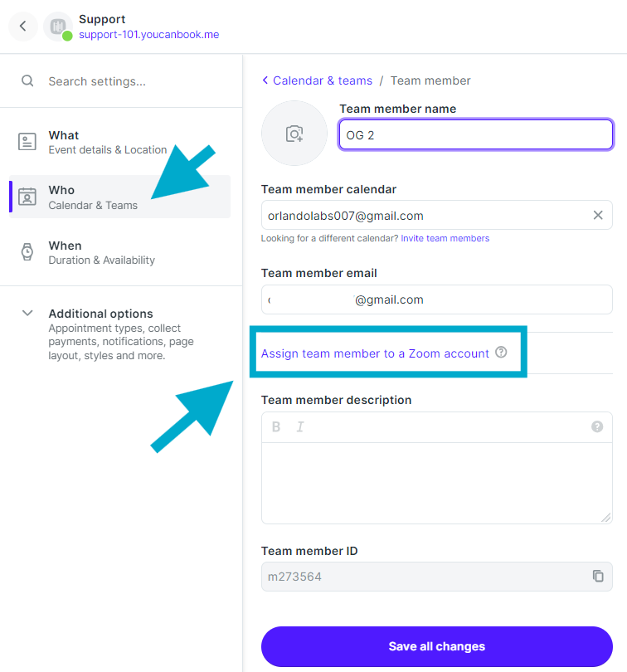Click the Team member name field
This screenshot has height=672, width=627.
tap(475, 134)
